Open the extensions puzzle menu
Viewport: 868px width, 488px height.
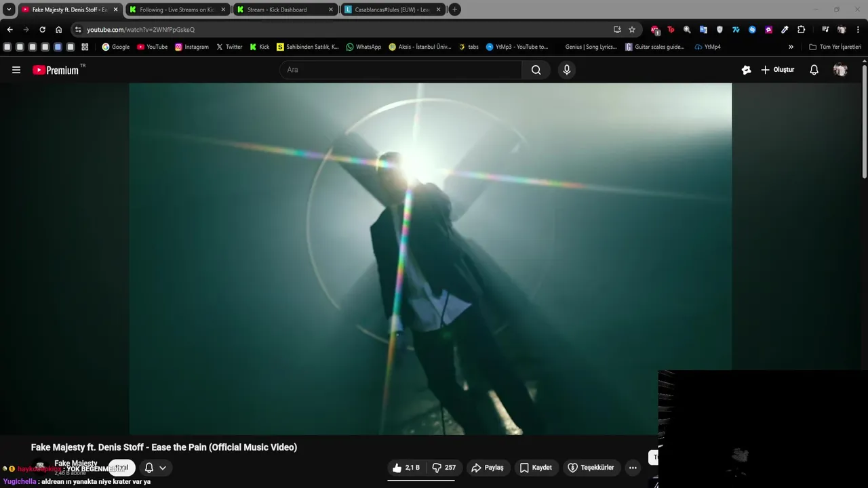[x=801, y=30]
